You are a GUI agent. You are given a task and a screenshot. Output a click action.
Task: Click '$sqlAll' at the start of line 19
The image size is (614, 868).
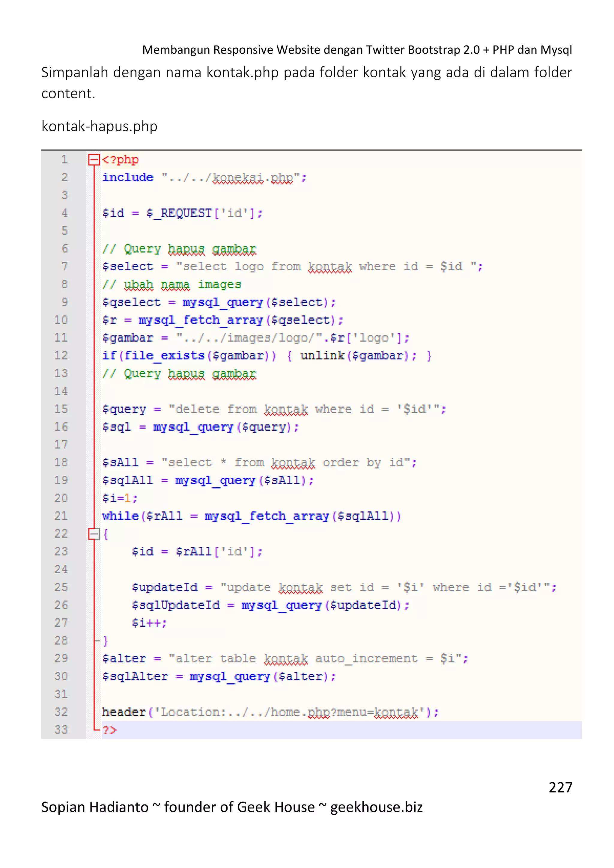coord(128,480)
